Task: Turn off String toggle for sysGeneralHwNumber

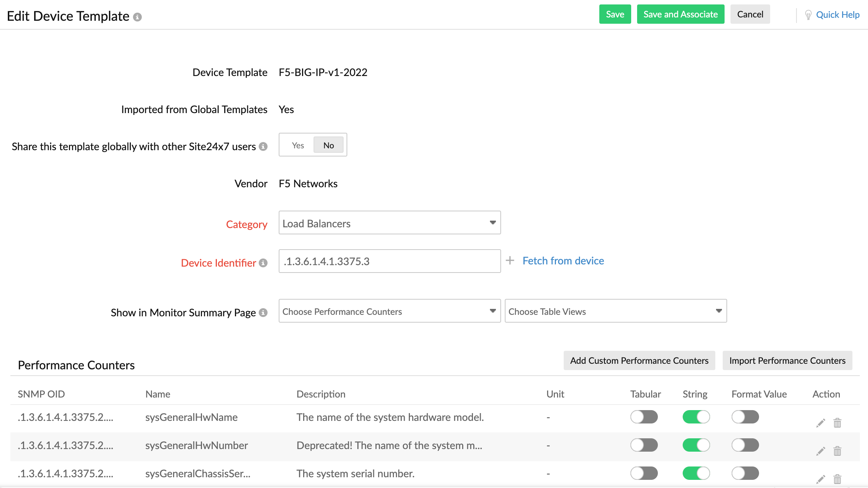Action: point(696,445)
